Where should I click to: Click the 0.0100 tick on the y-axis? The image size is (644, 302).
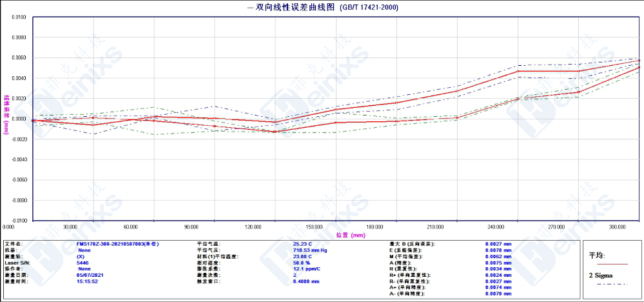point(19,17)
